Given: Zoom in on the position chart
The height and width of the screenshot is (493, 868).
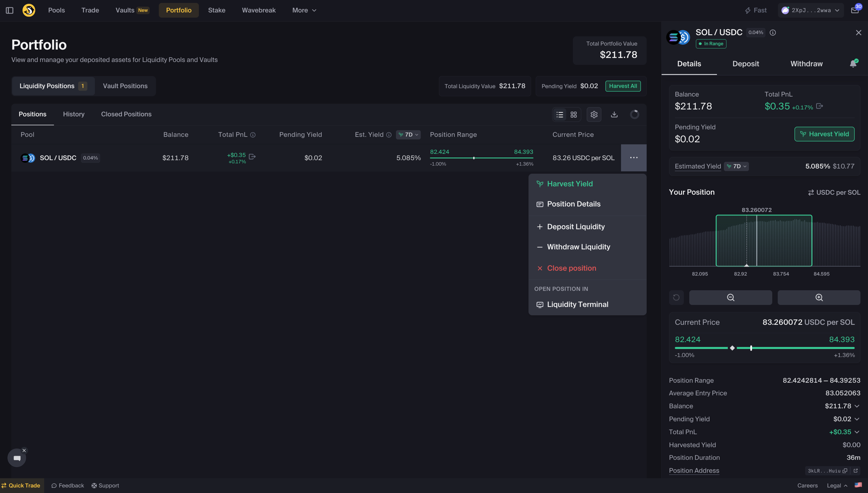Looking at the screenshot, I should (x=819, y=297).
